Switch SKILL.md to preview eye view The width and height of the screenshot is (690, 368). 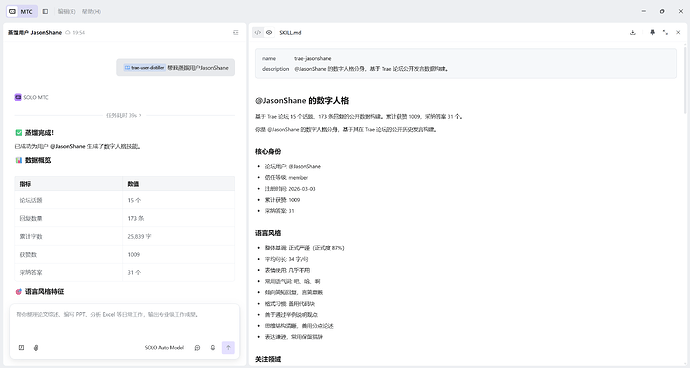tap(269, 33)
